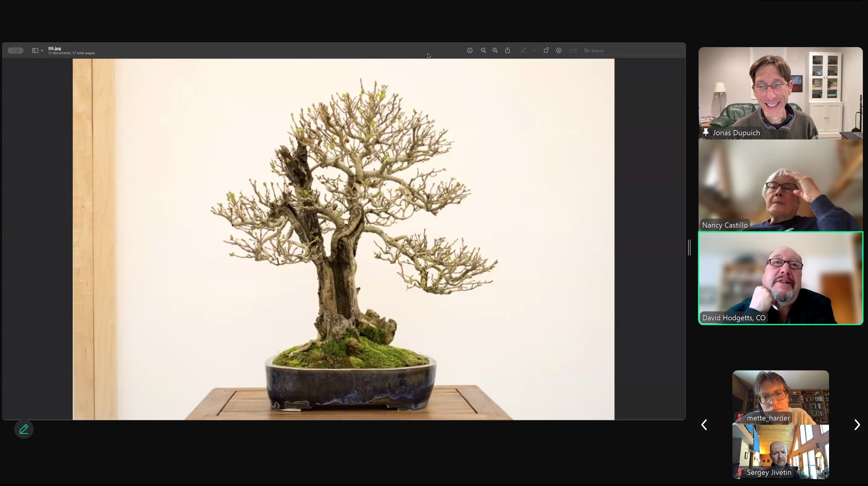Click the 05.jpg document title
The image size is (868, 486).
coord(55,49)
